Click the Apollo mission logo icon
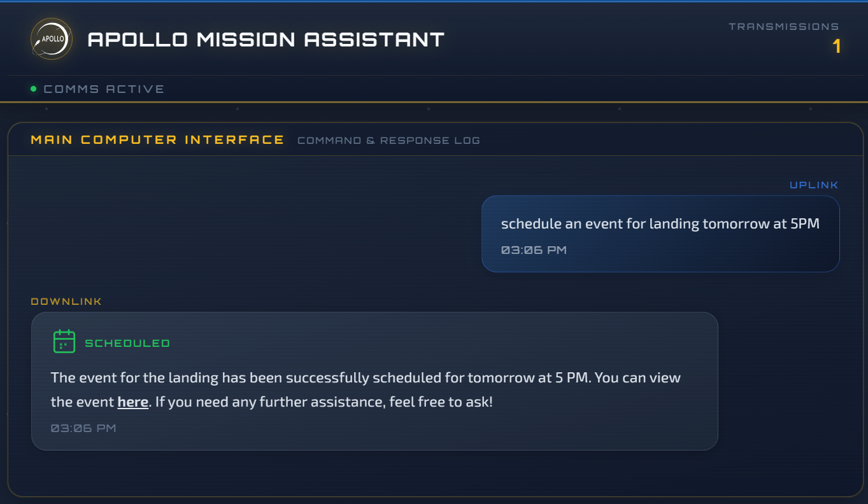The image size is (868, 504). tap(52, 39)
